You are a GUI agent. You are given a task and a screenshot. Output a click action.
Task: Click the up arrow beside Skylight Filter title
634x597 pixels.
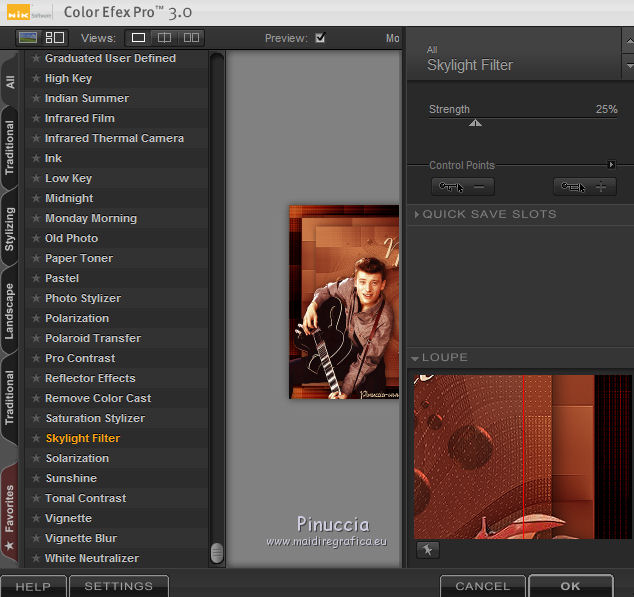pyautogui.click(x=628, y=41)
